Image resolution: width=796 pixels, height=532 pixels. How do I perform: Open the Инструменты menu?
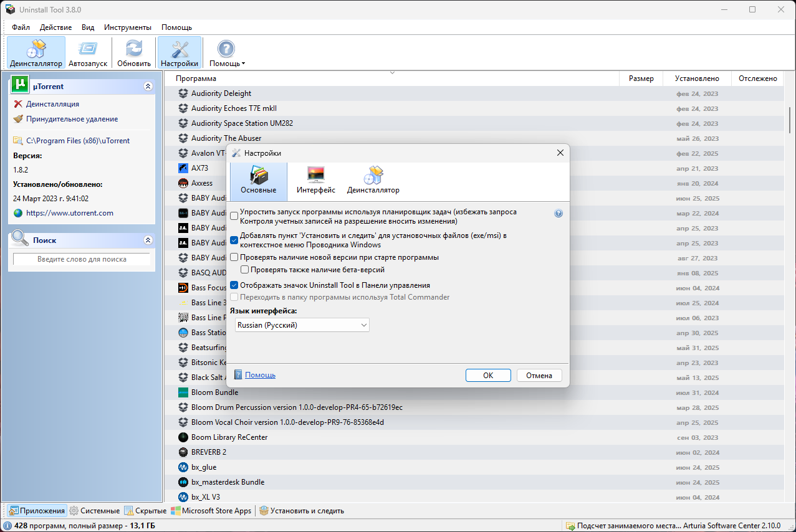[x=128, y=27]
